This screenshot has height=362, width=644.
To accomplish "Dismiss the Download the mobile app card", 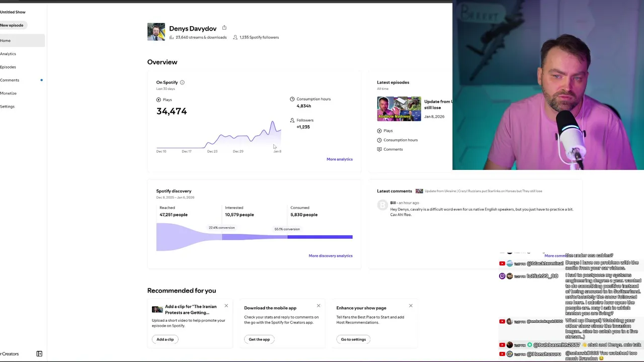I will [318, 306].
